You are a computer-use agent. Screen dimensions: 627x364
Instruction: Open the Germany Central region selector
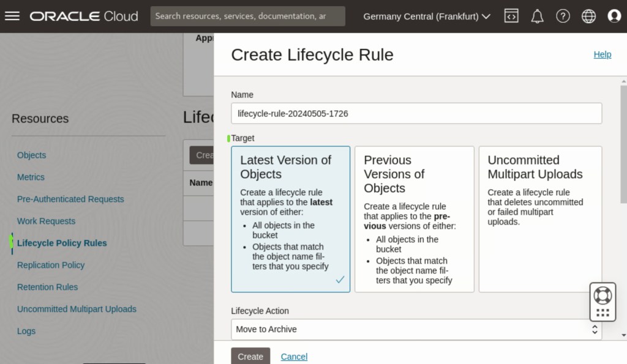427,17
